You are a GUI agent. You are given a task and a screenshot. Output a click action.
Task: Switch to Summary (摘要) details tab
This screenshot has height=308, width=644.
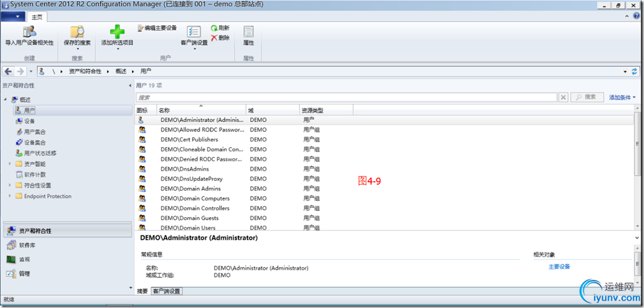(142, 291)
